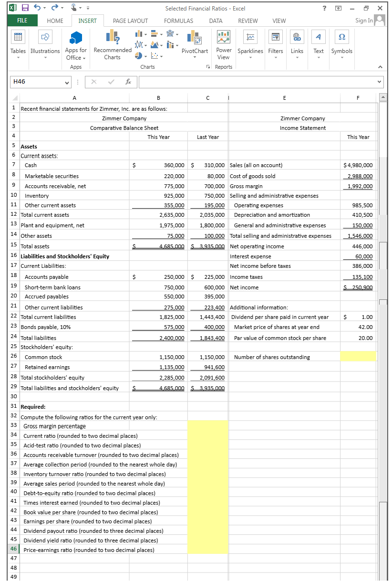This screenshot has height=583, width=392.
Task: Select column F header
Action: click(358, 98)
